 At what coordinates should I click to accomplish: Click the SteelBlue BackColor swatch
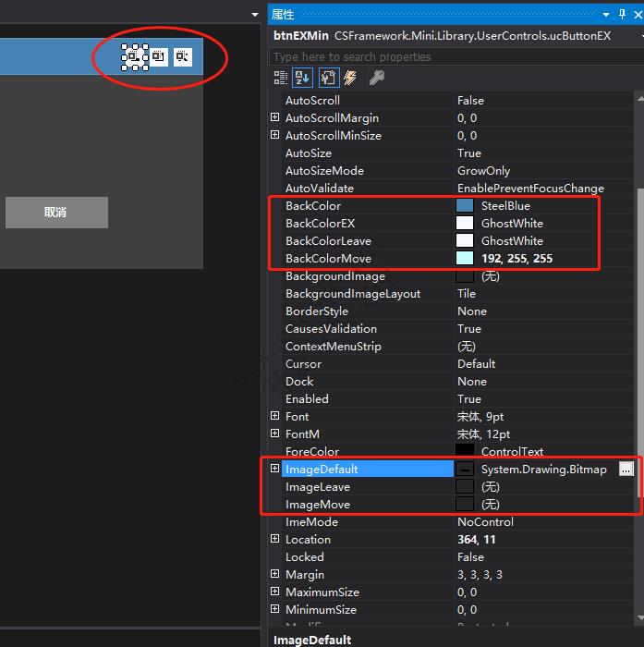pyautogui.click(x=465, y=206)
